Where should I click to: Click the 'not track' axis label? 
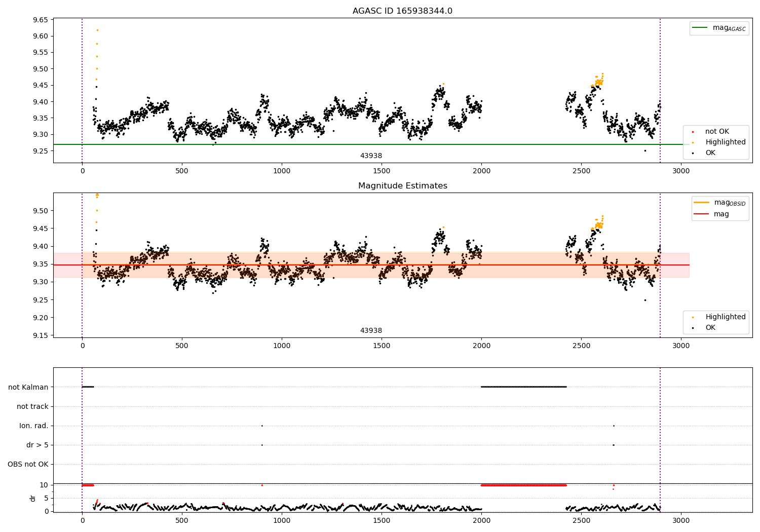[32, 406]
